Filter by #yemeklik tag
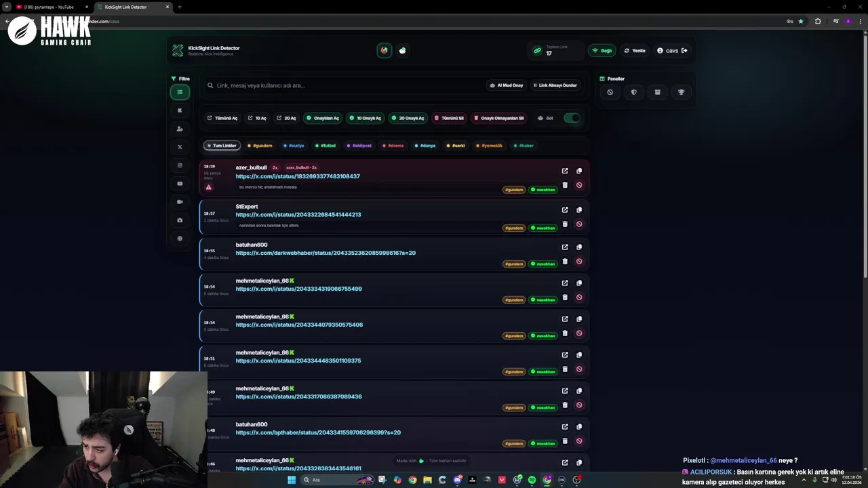868x488 pixels. [x=490, y=146]
